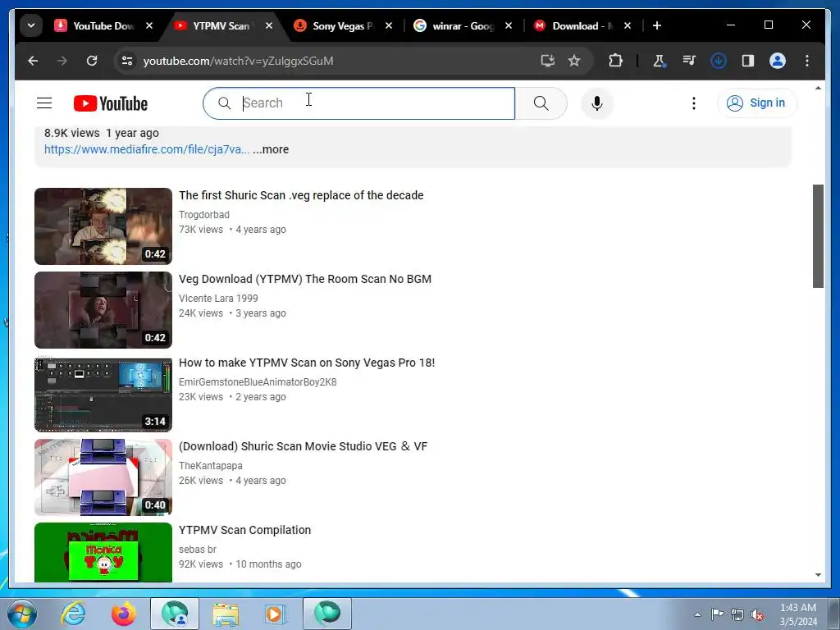Open YTPMV Scan Compilation thumbnail
840x630 pixels.
[x=103, y=552]
